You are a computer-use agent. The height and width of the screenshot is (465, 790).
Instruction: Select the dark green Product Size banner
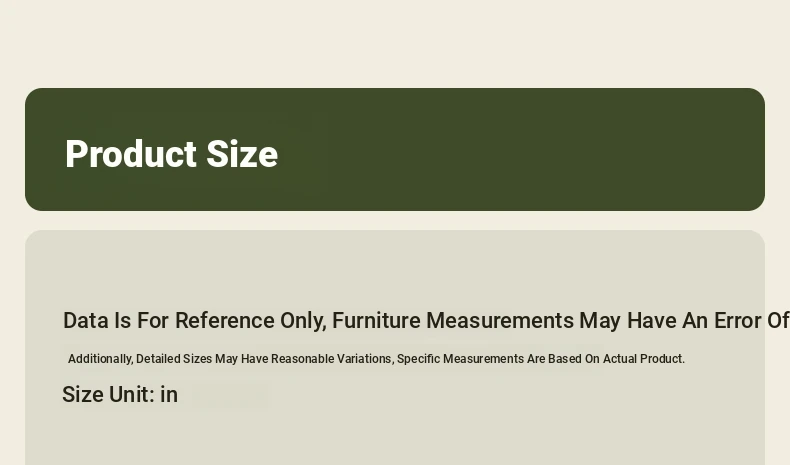pyautogui.click(x=395, y=150)
